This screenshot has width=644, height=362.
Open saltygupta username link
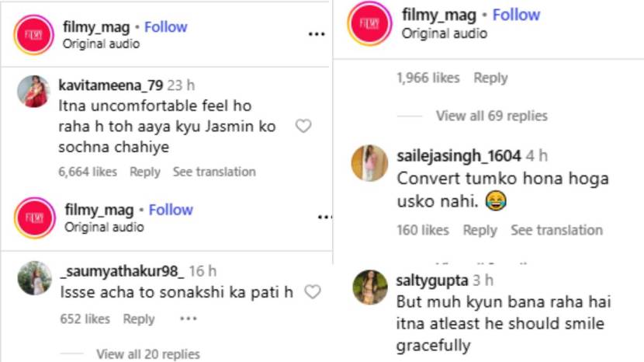(x=432, y=280)
